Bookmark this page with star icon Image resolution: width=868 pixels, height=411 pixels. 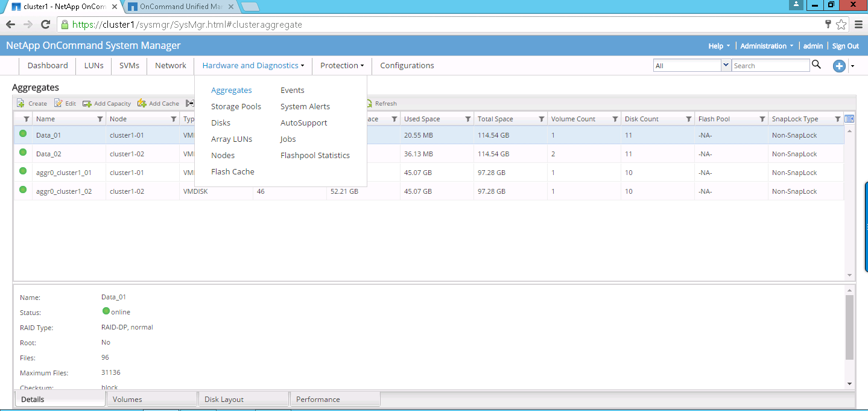click(841, 25)
